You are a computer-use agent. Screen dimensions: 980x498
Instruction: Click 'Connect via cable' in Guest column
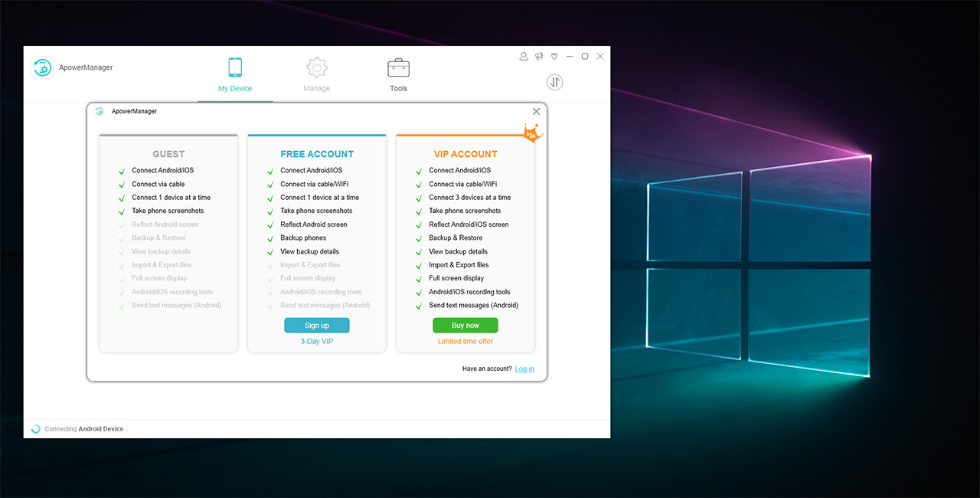click(158, 184)
